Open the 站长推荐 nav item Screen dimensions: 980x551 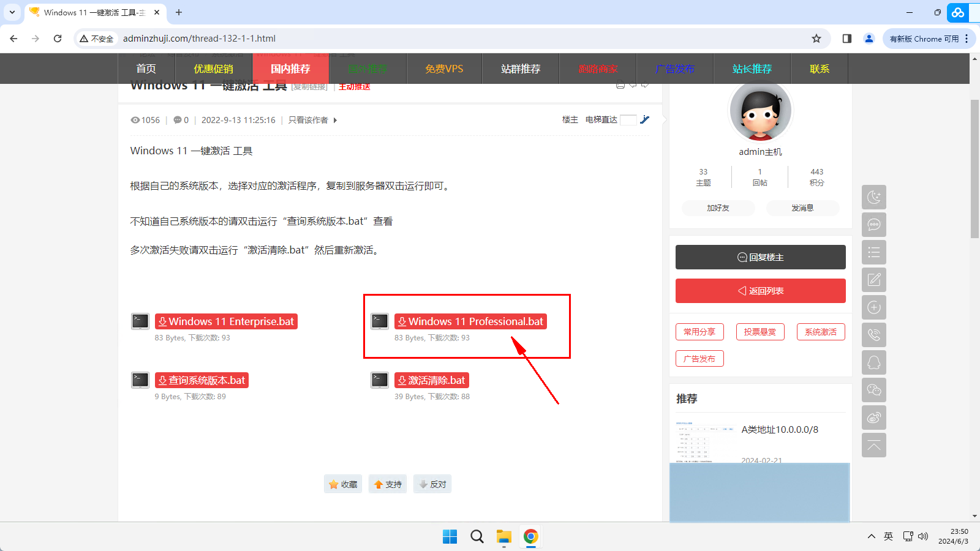click(752, 69)
